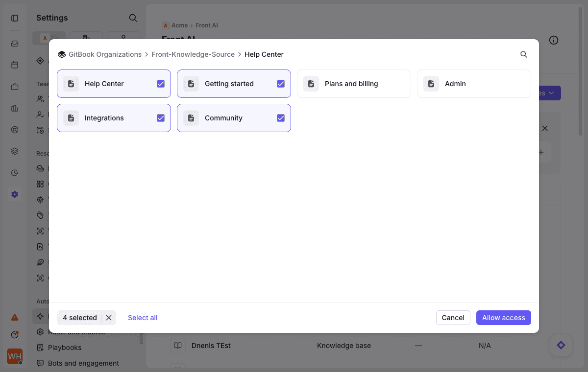Click the Knowledge base cell
The image size is (588, 372).
pos(344,346)
